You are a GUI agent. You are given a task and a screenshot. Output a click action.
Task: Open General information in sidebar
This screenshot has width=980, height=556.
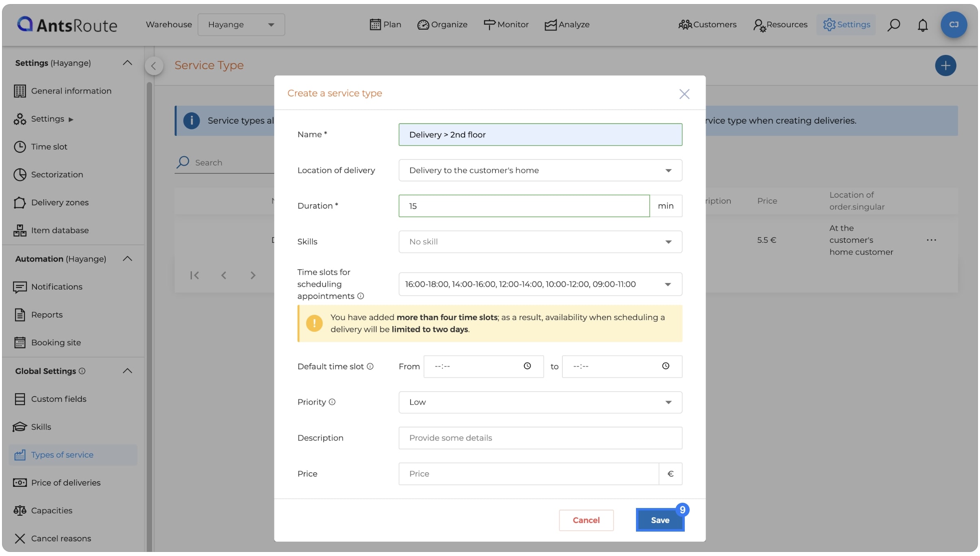[x=63, y=91]
